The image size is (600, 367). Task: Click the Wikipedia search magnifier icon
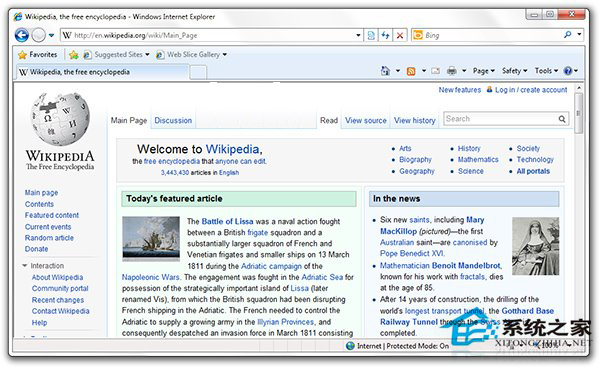562,119
